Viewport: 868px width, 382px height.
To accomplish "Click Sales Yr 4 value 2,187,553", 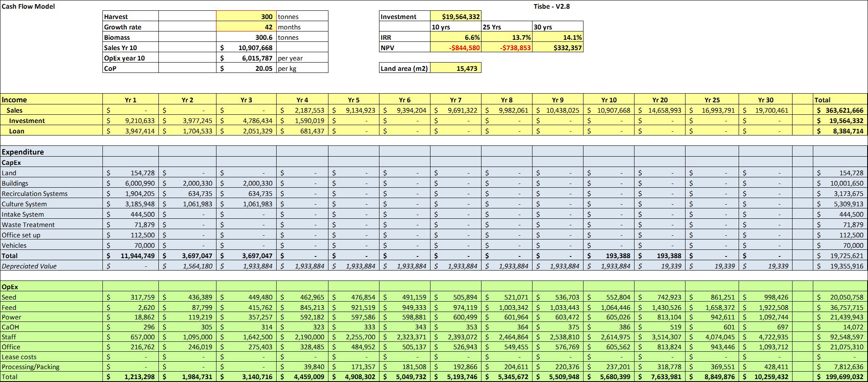I will [302, 110].
